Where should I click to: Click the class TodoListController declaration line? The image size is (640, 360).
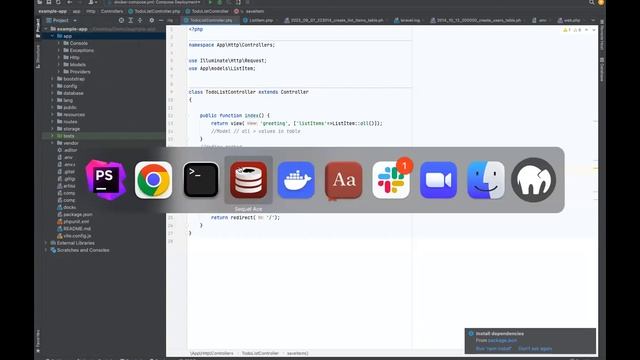click(x=249, y=92)
